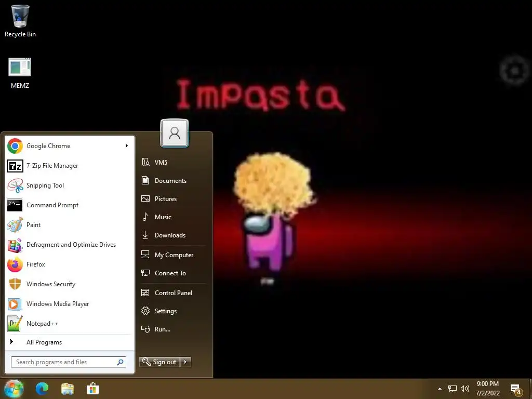Open Microsoft Edge from the taskbar
This screenshot has height=399, width=532.
point(42,389)
